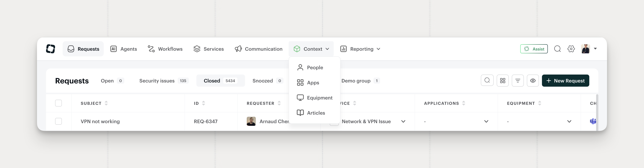Click Microsoft Teams channel icon
The width and height of the screenshot is (644, 168).
coord(593,121)
